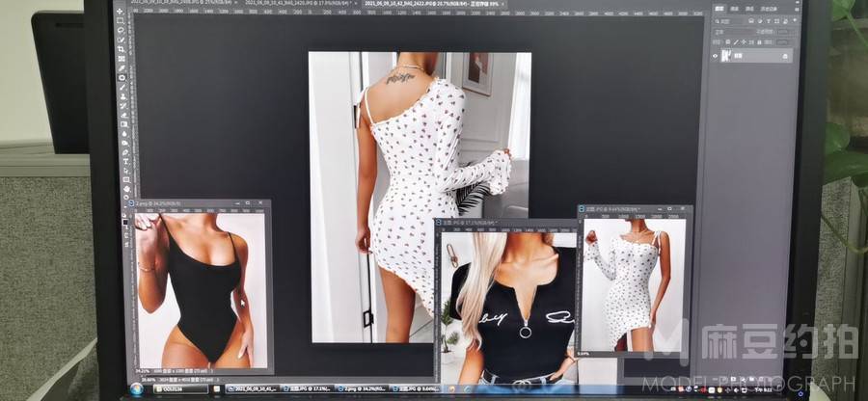The image size is (868, 401).
Task: Expand the main document status bar arrow
Action: click(218, 380)
